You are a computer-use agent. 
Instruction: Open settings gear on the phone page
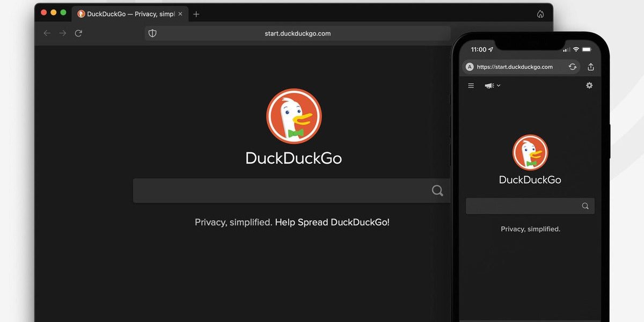tap(589, 85)
